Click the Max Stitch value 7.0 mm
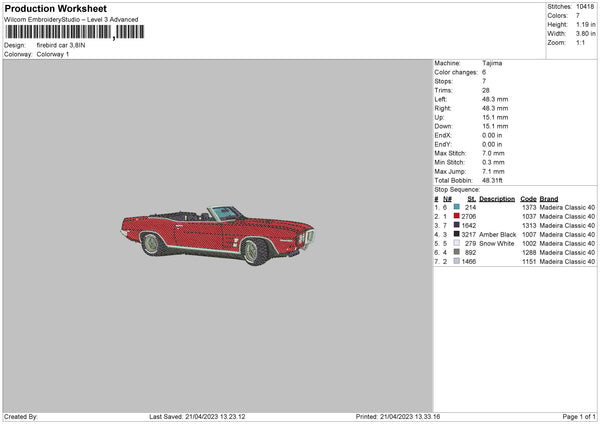This screenshot has width=600, height=424. [493, 153]
